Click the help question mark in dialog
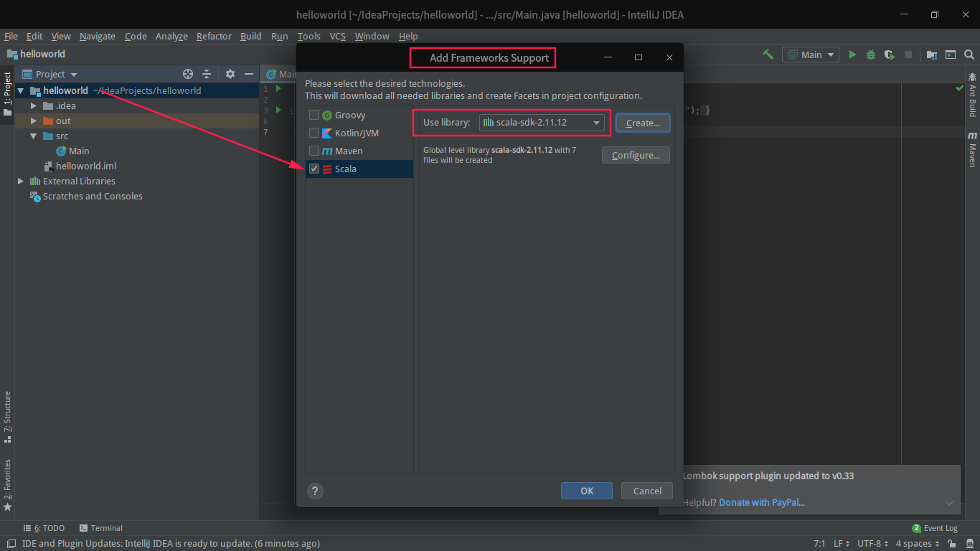The width and height of the screenshot is (980, 551). point(315,491)
